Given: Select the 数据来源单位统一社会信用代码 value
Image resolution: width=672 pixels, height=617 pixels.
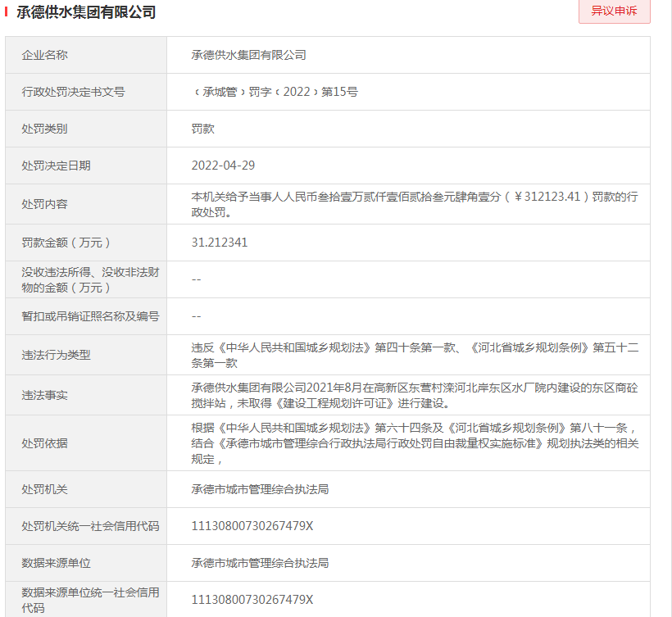Looking at the screenshot, I should coord(252,600).
